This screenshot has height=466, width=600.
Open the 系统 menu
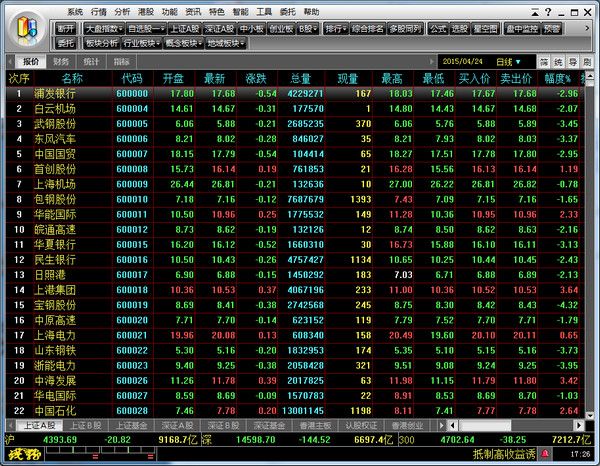[75, 12]
